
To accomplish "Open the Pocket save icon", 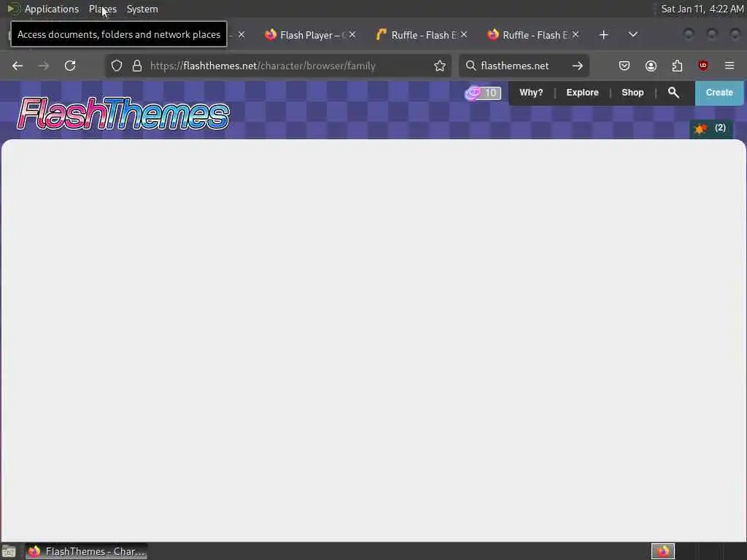I will [x=624, y=66].
